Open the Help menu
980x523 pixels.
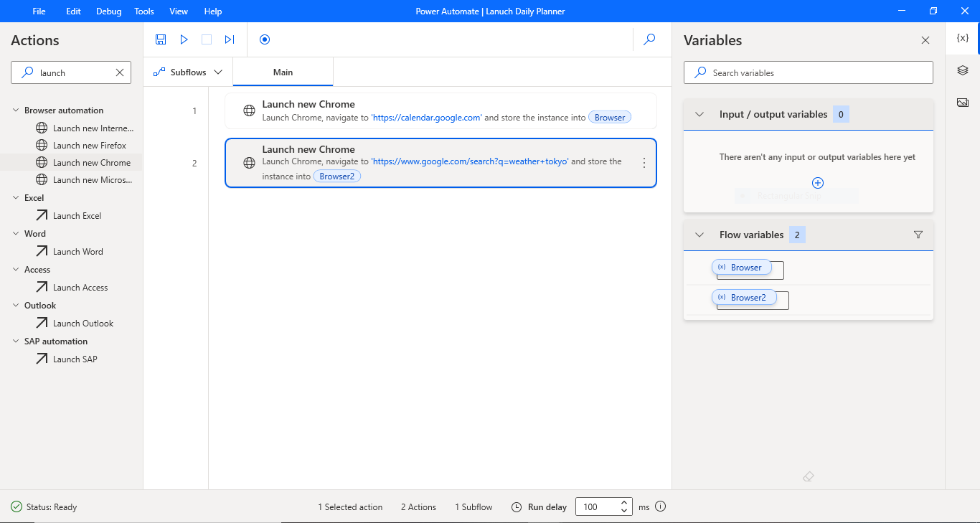point(213,11)
